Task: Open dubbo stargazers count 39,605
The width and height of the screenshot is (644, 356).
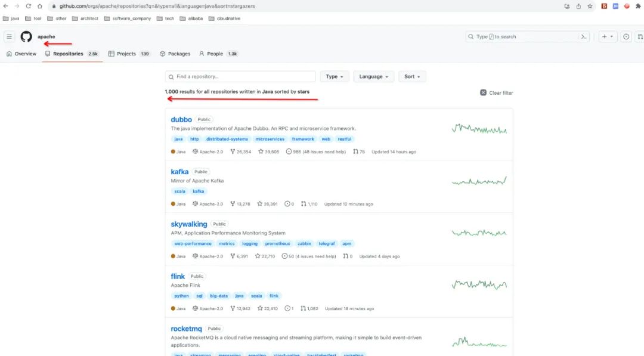Action: click(x=268, y=151)
